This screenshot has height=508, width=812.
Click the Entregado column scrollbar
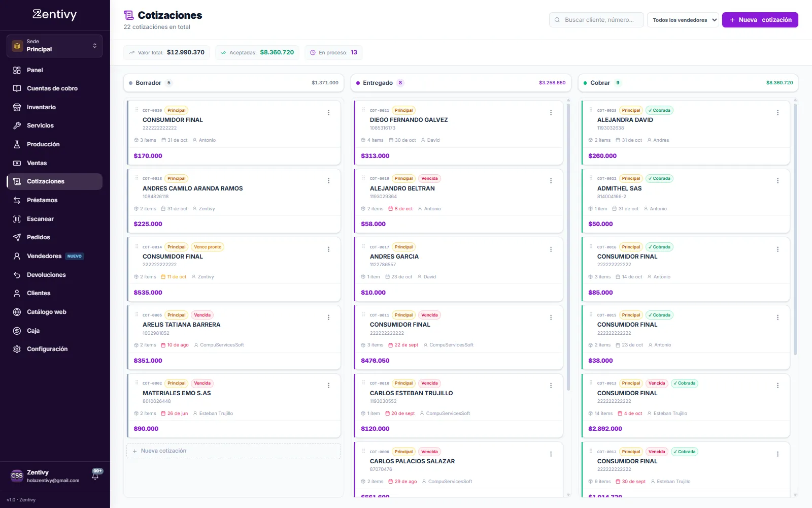tap(568, 246)
